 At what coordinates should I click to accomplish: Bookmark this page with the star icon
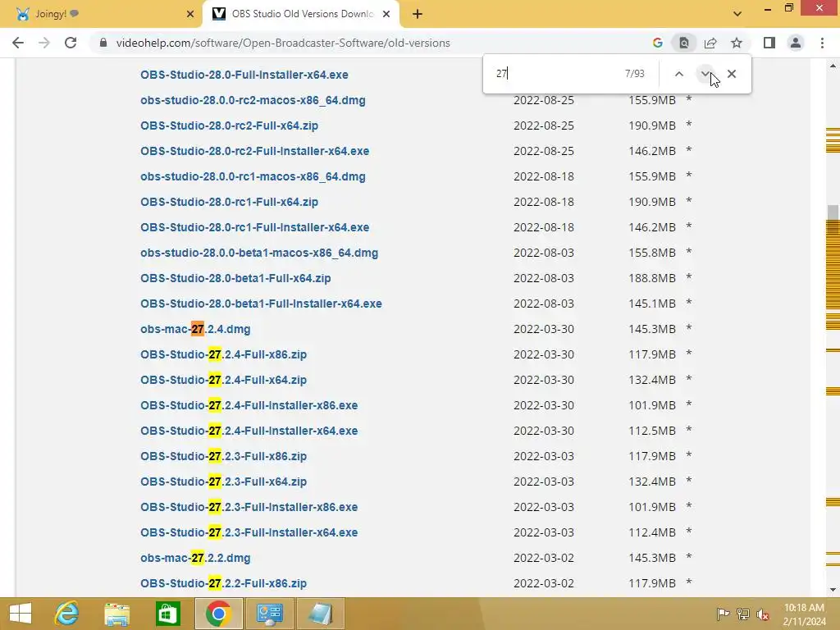[737, 43]
